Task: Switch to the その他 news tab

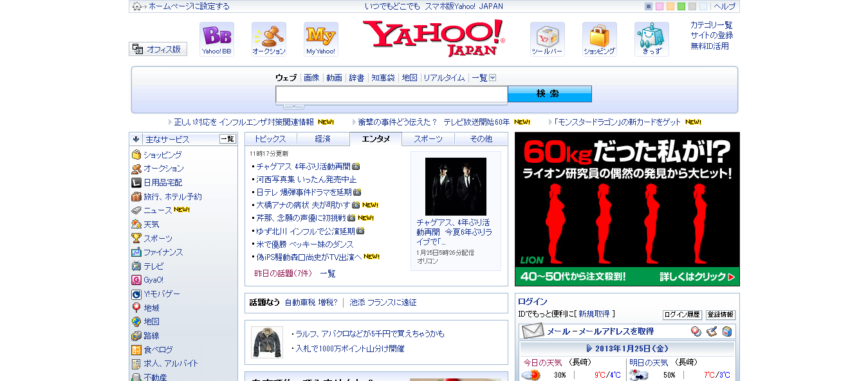Action: point(481,139)
